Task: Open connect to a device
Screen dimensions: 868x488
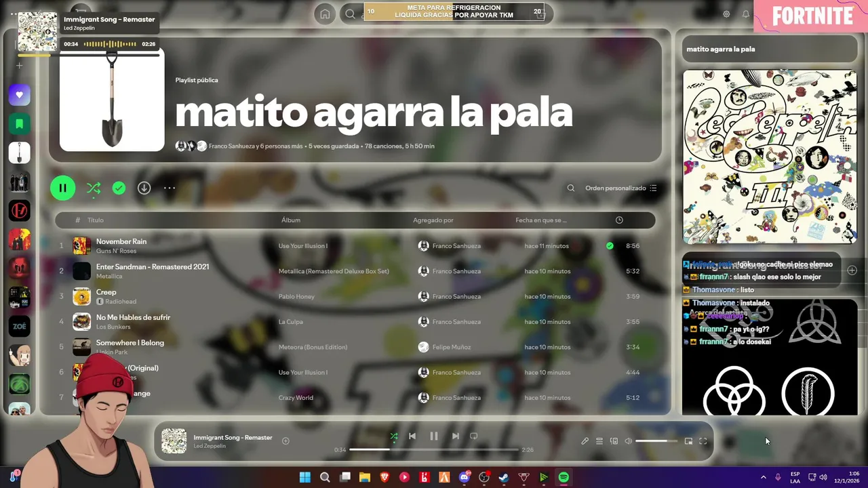Action: coord(614,441)
